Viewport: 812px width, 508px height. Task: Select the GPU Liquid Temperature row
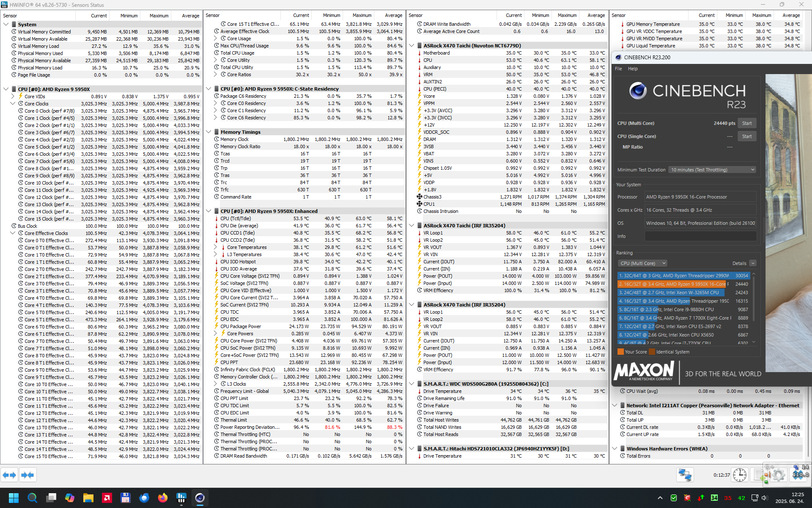pyautogui.click(x=710, y=46)
